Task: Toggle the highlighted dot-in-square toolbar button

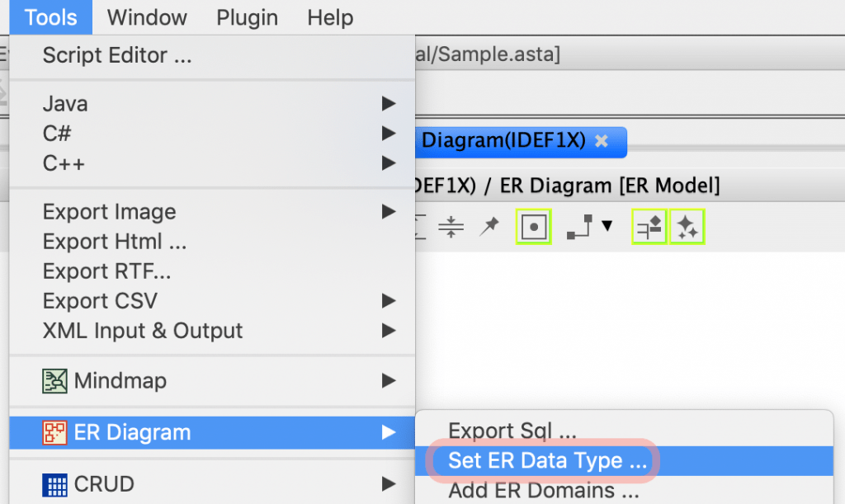Action: tap(532, 224)
